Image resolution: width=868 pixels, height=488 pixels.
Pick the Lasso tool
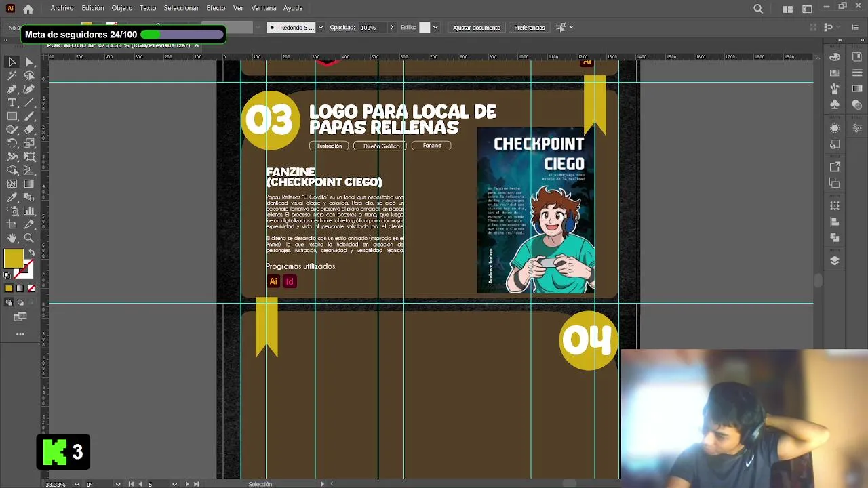29,75
